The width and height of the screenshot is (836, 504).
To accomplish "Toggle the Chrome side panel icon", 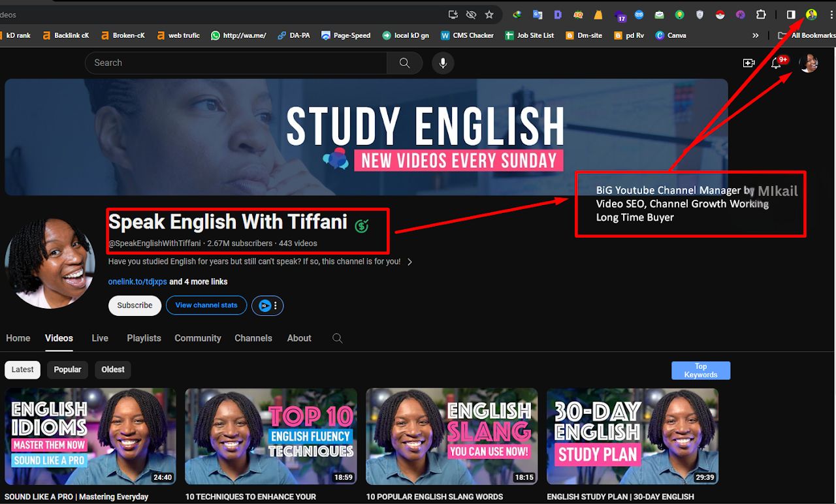I will 791,14.
